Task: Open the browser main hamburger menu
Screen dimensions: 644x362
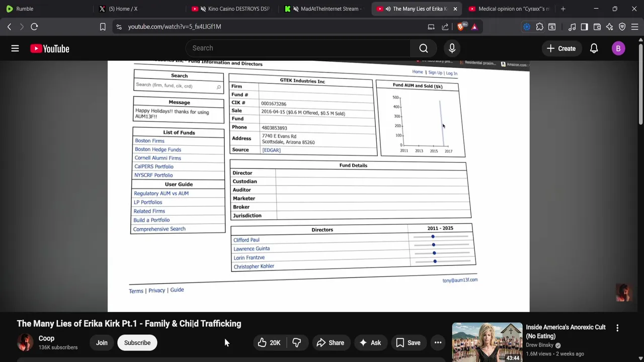Action: coord(635,27)
